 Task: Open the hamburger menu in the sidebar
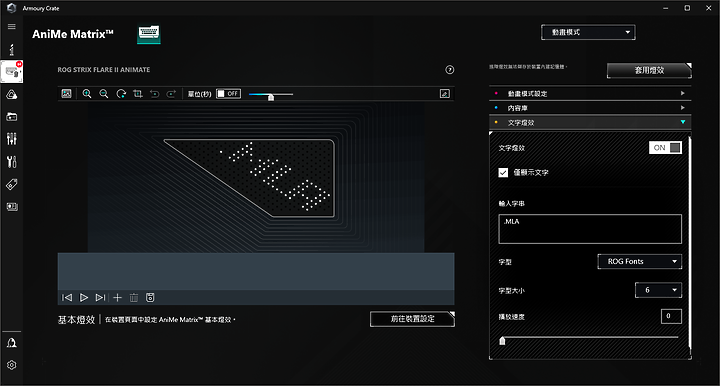tap(11, 27)
